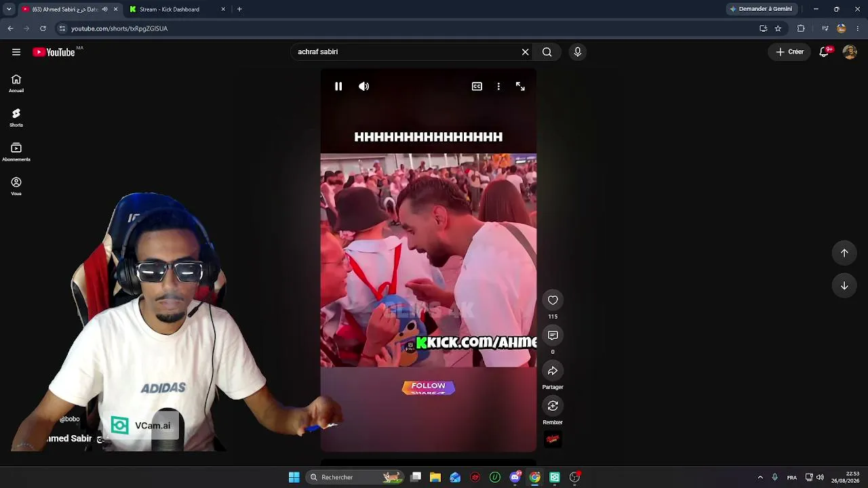This screenshot has width=868, height=488.
Task: Open Abonnements in the YouTube sidebar
Action: pos(16,152)
